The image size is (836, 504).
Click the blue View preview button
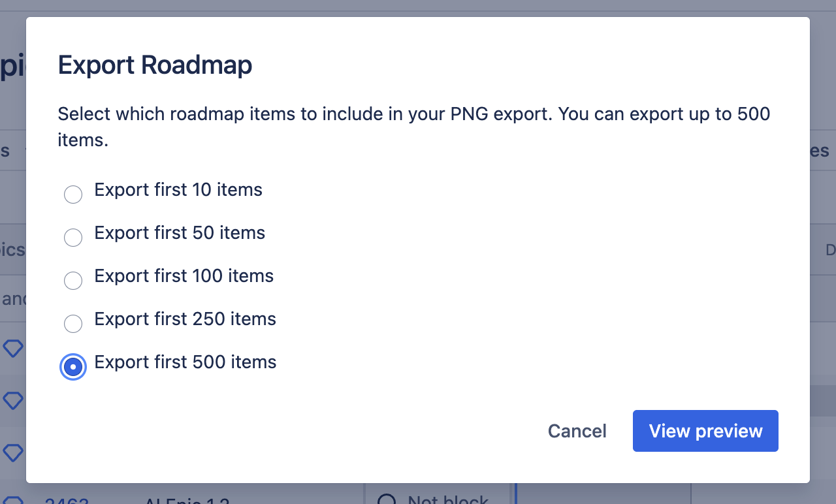tap(705, 431)
